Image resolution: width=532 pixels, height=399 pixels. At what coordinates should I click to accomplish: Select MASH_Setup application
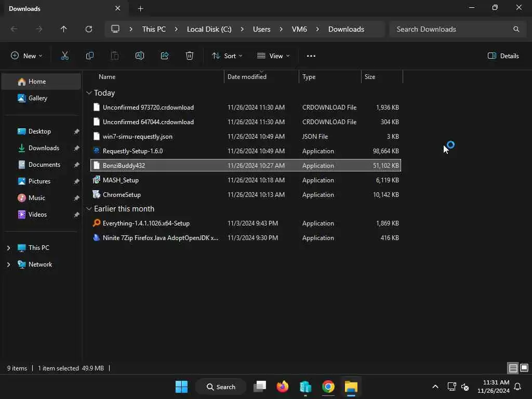[246, 180]
